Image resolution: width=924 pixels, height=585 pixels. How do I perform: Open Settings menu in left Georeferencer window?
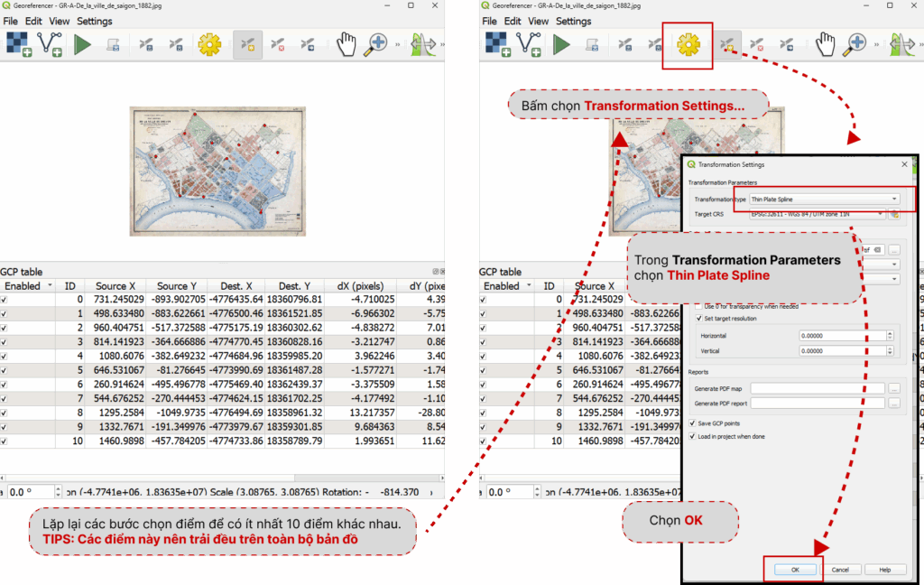pyautogui.click(x=94, y=22)
